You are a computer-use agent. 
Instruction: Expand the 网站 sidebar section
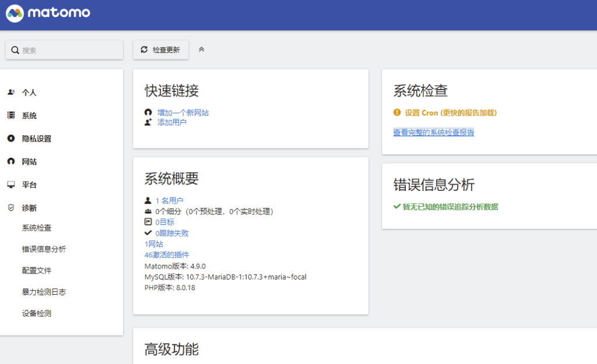tap(29, 162)
